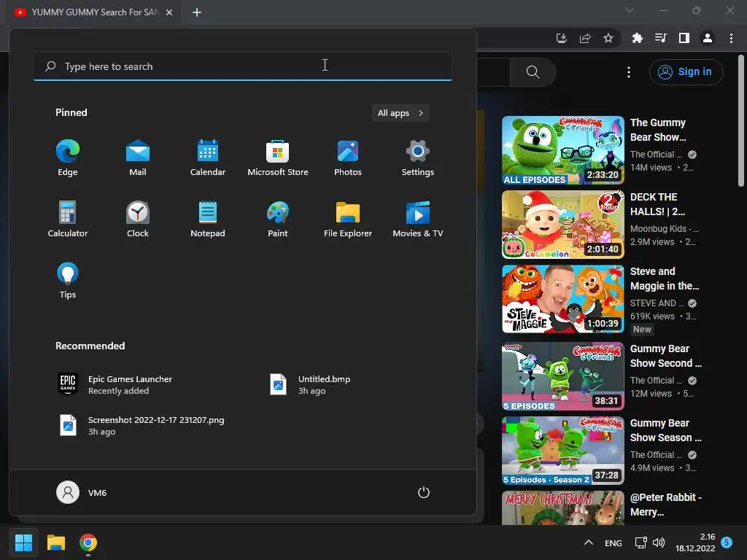Open Edge from pinned apps
Viewport: 747px width, 560px height.
(x=68, y=158)
